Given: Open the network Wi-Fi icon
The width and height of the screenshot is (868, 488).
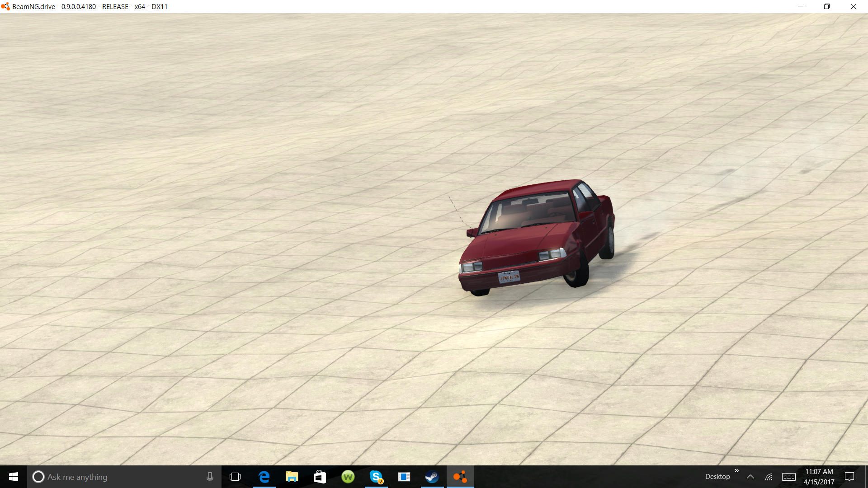Looking at the screenshot, I should click(769, 477).
